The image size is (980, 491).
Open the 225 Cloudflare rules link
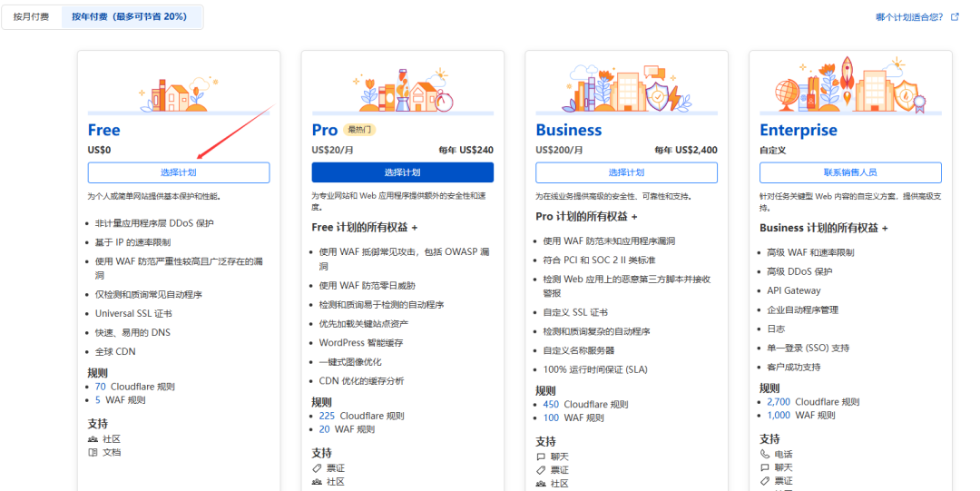[327, 416]
